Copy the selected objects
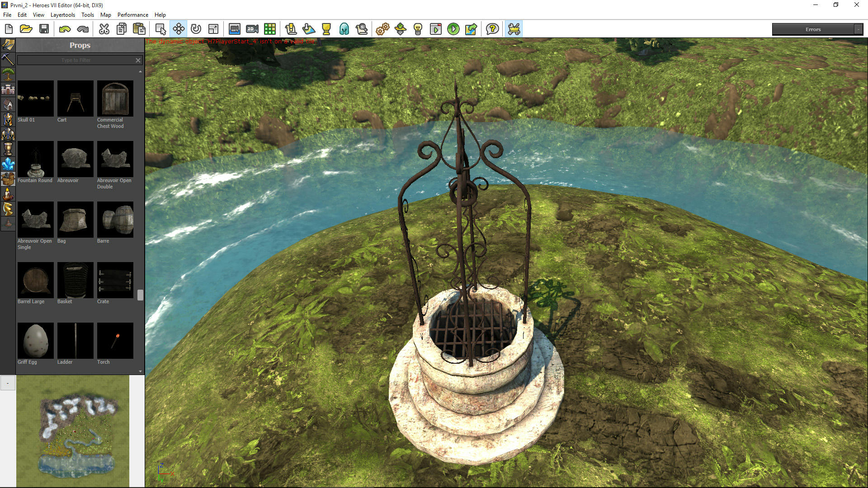This screenshot has width=868, height=488. 122,29
